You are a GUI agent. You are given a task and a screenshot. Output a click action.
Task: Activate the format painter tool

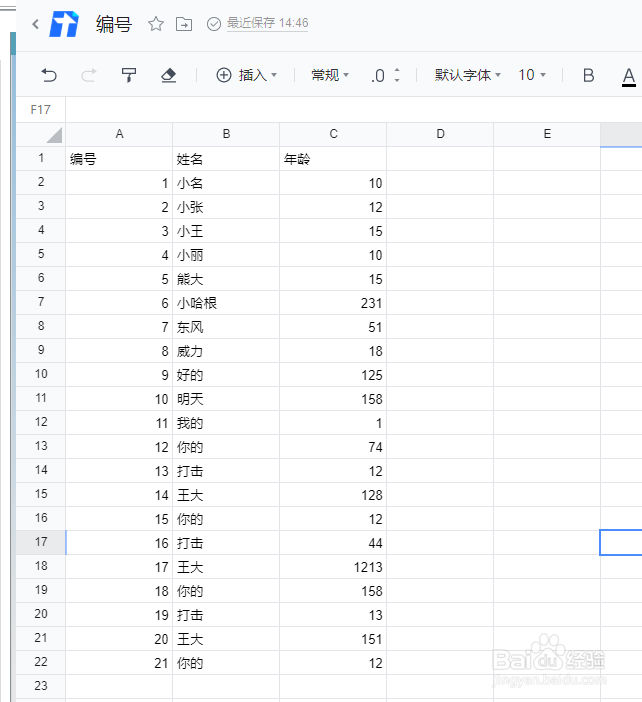(x=129, y=75)
